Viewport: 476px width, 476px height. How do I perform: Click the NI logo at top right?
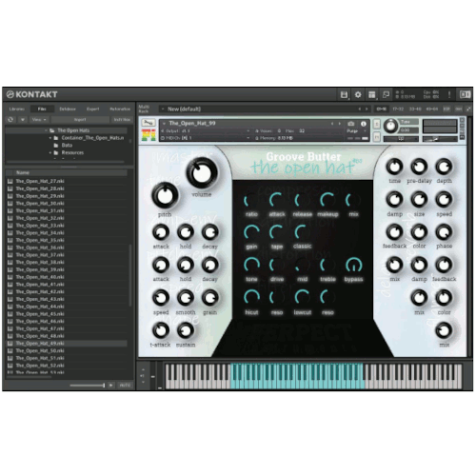pyautogui.click(x=465, y=94)
